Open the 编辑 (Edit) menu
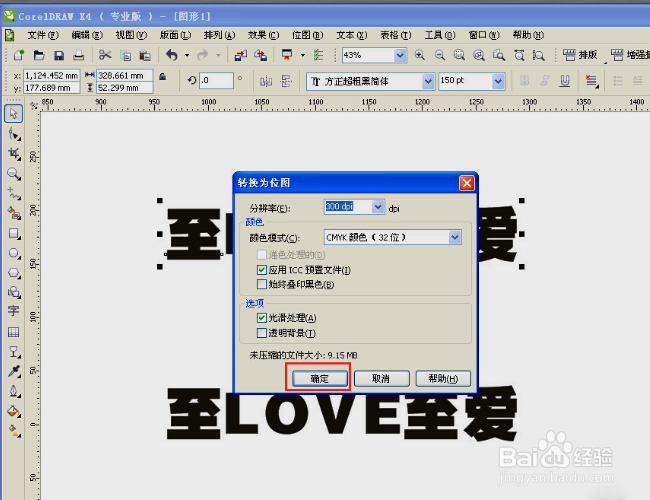This screenshot has width=650, height=500. point(87,35)
